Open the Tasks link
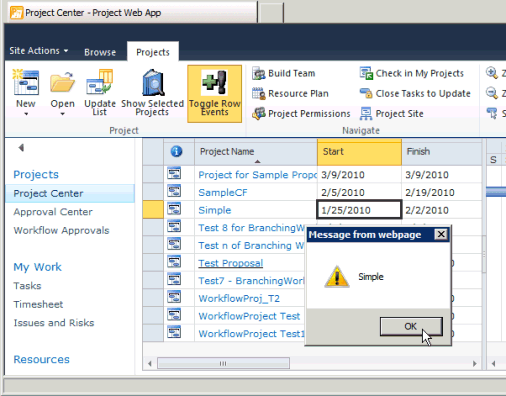This screenshot has height=396, width=506. click(x=27, y=286)
